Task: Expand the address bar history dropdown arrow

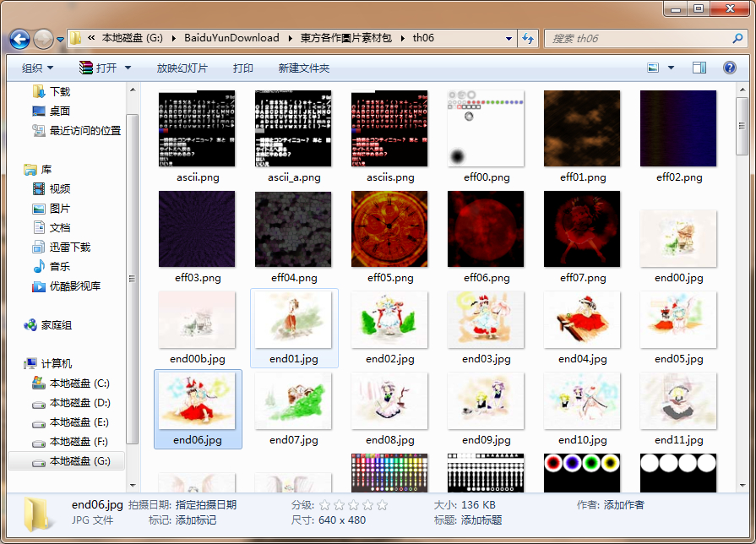Action: coord(509,38)
